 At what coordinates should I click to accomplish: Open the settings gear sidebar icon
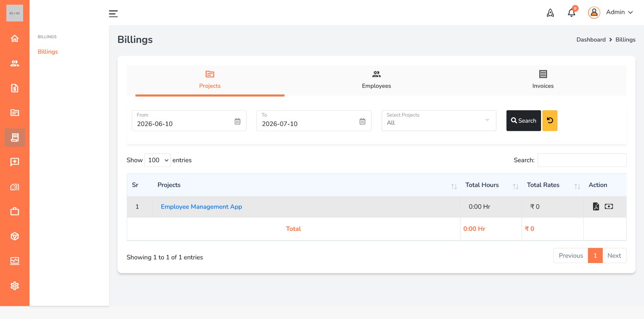(x=14, y=286)
